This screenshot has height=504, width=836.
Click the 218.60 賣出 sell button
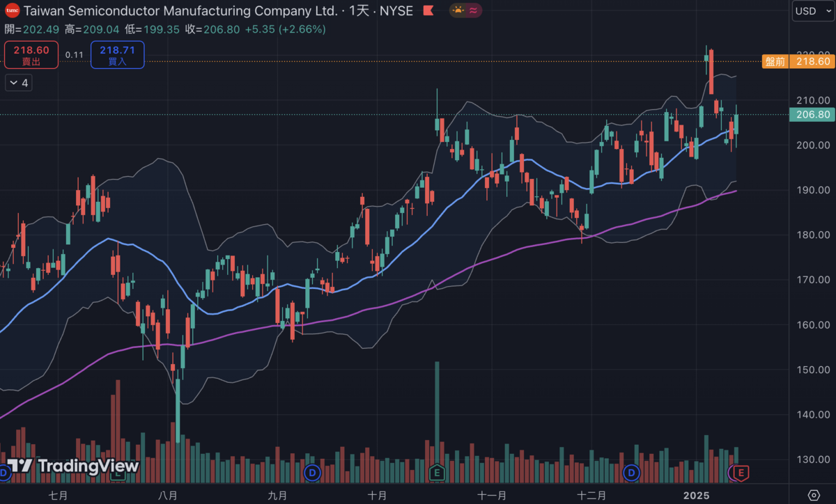[x=31, y=54]
